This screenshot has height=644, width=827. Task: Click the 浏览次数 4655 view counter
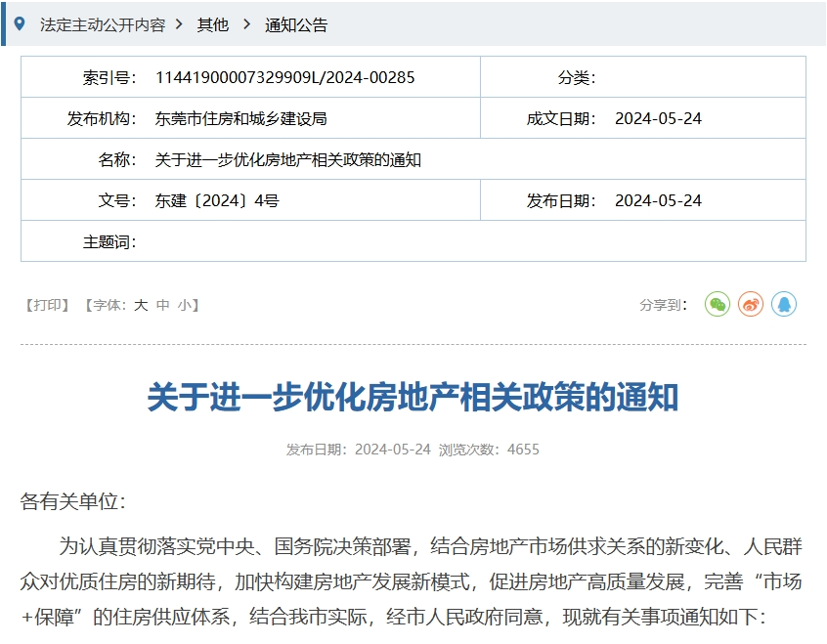click(489, 450)
